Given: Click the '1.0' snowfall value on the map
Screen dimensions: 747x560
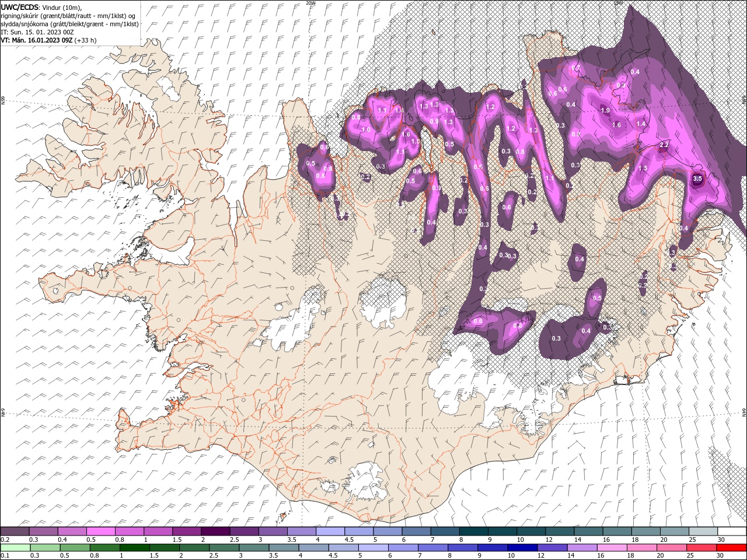Looking at the screenshot, I should (x=366, y=129).
